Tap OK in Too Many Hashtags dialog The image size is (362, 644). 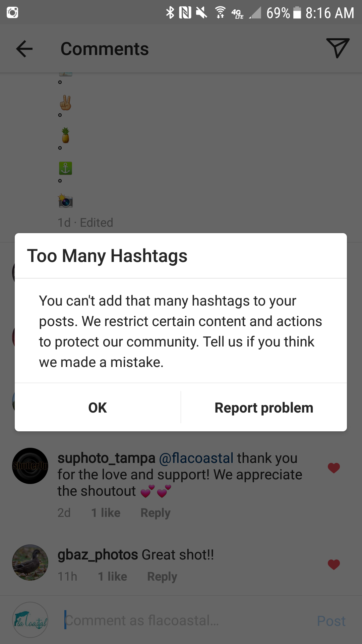[x=98, y=408]
